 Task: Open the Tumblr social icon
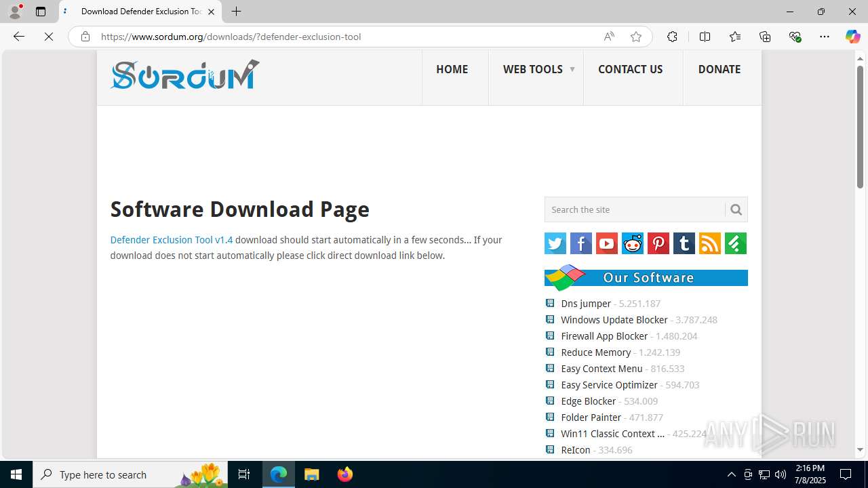coord(684,243)
